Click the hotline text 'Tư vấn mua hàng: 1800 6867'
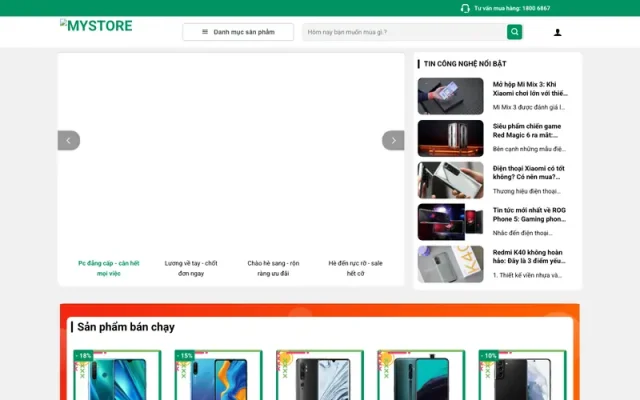Viewport: 640px width, 400px height. click(x=512, y=8)
